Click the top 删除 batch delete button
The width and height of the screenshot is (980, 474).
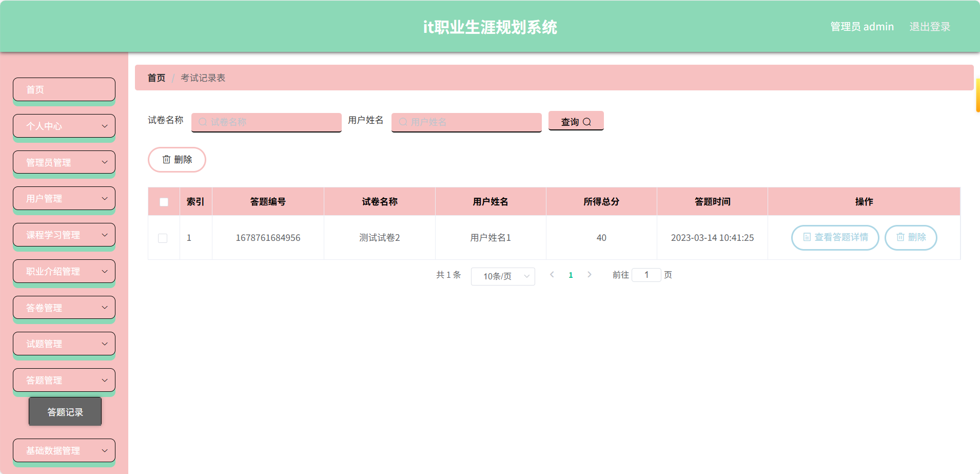[177, 160]
